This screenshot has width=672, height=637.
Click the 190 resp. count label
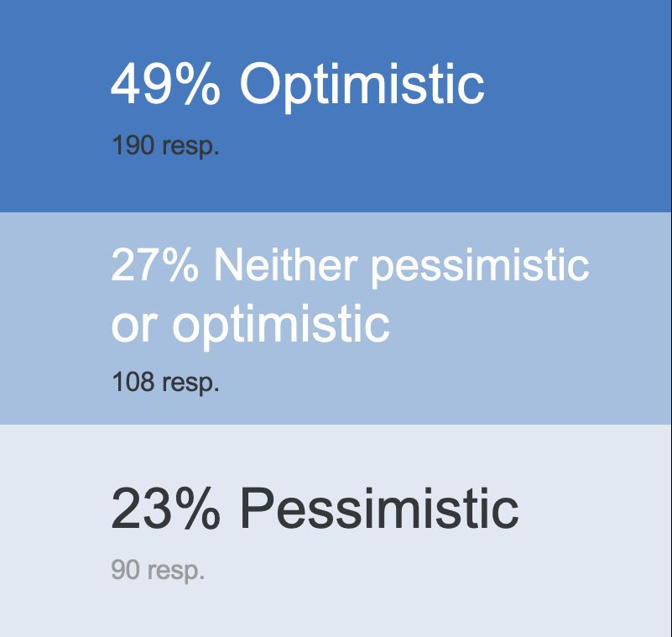click(165, 146)
